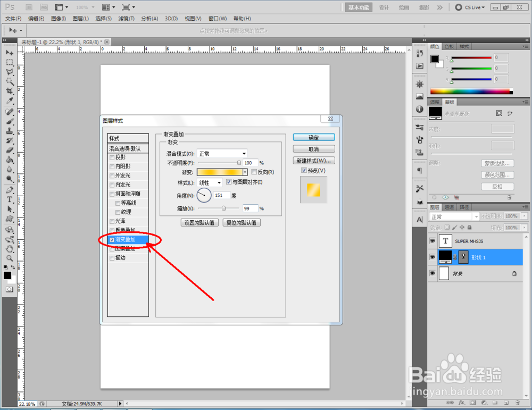Select the Move tool in toolbox
Screen dimensions: 532x410
10,53
